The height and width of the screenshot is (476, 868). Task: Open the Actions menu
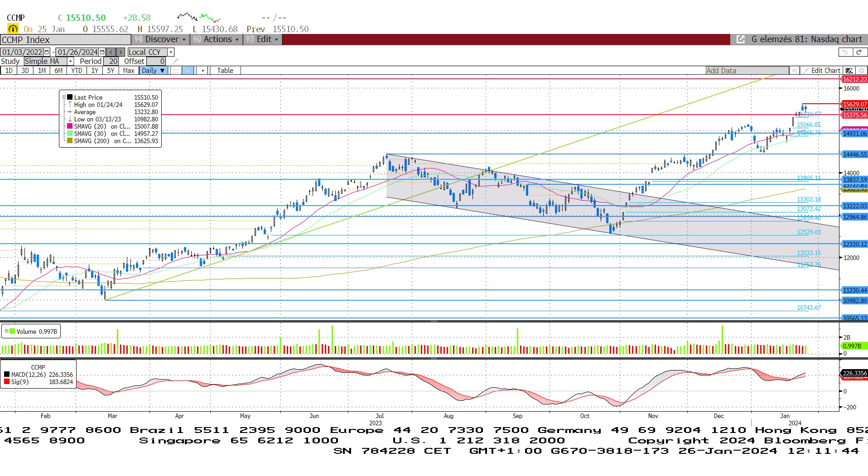[x=217, y=39]
